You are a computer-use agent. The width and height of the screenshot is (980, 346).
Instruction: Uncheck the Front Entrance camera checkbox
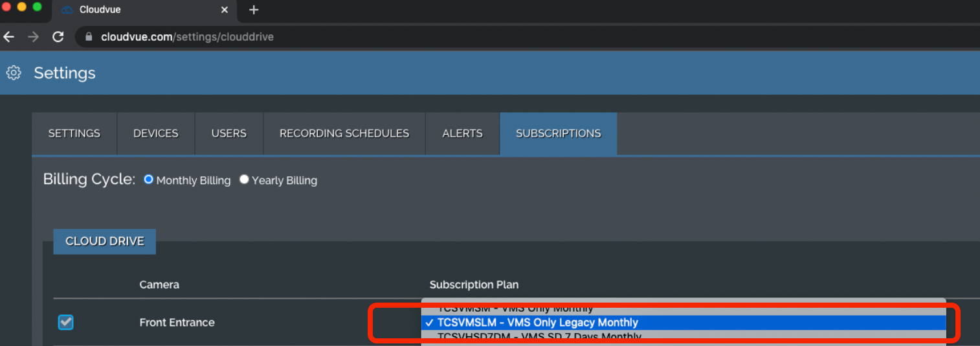[x=65, y=322]
